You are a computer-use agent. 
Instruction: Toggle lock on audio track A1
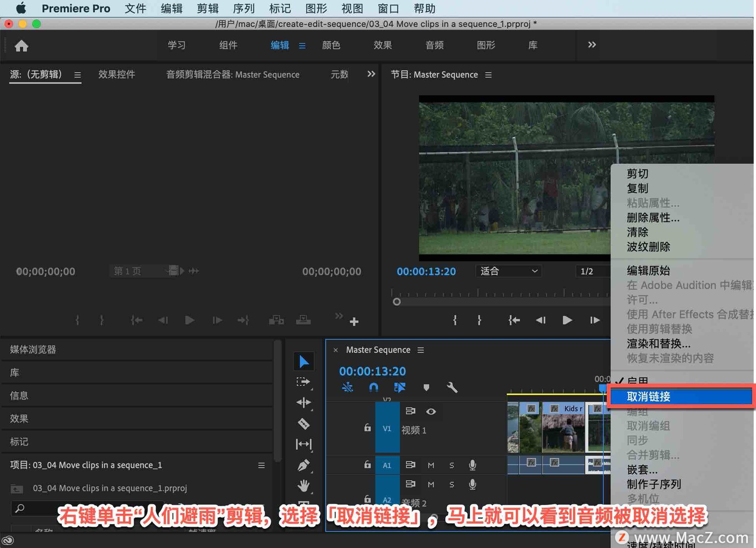coord(367,465)
